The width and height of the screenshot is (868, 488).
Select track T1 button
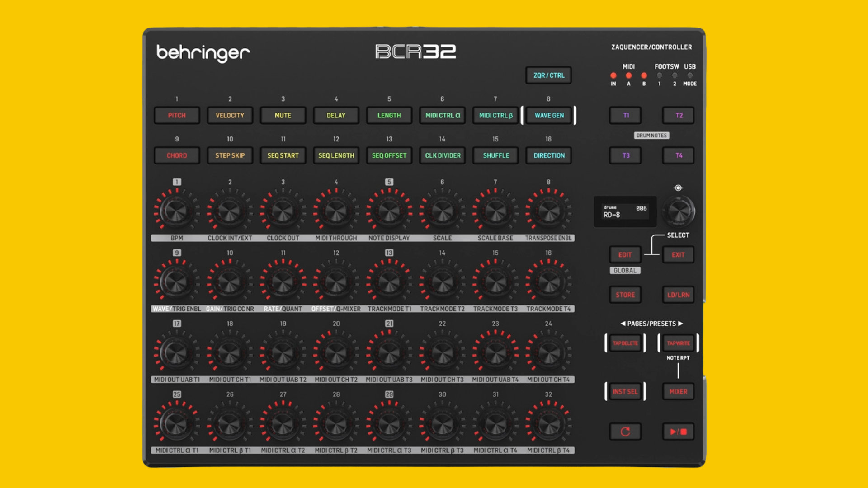tap(625, 115)
